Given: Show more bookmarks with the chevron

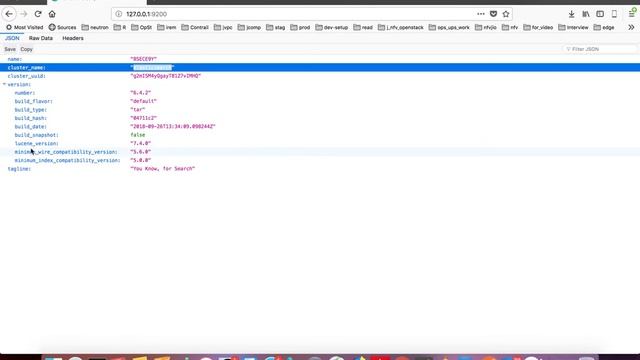Looking at the screenshot, I should [631, 27].
